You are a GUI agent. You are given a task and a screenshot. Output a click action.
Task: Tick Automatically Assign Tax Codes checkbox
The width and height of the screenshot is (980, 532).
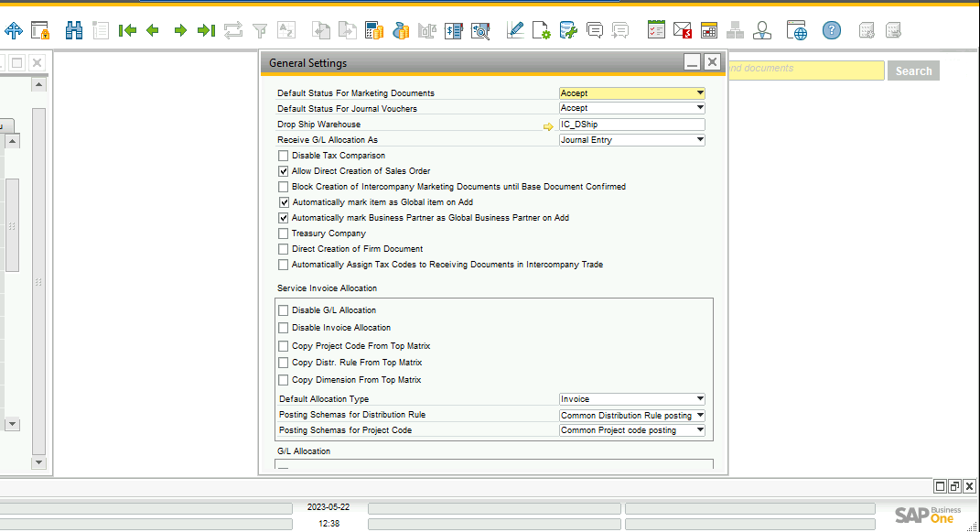pyautogui.click(x=283, y=265)
